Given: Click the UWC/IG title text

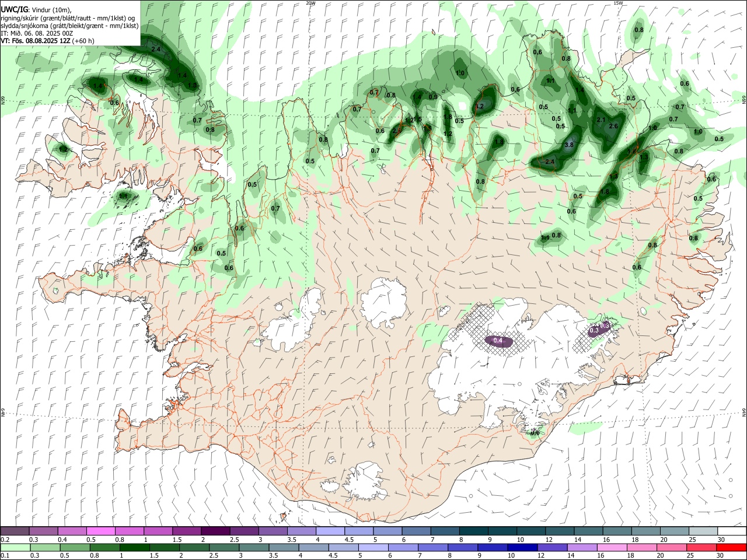Looking at the screenshot, I should click(x=14, y=9).
